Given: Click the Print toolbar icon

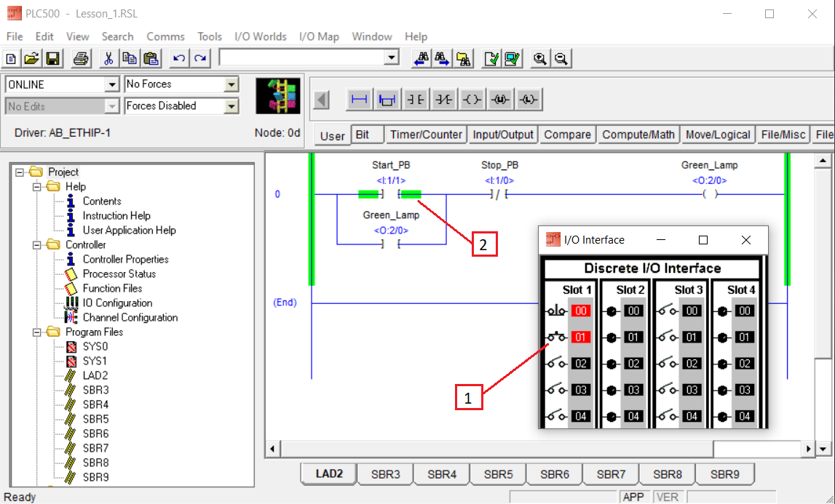Looking at the screenshot, I should (x=81, y=58).
